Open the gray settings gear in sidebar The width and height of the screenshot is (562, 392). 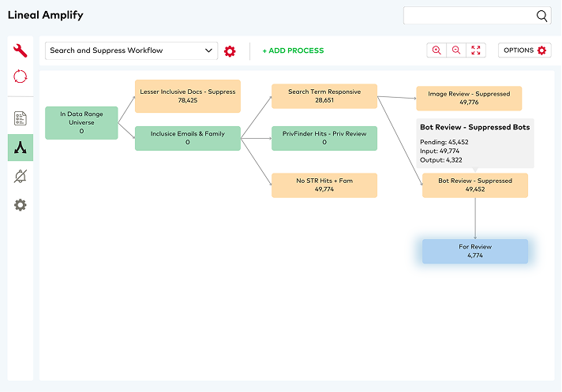tap(21, 205)
